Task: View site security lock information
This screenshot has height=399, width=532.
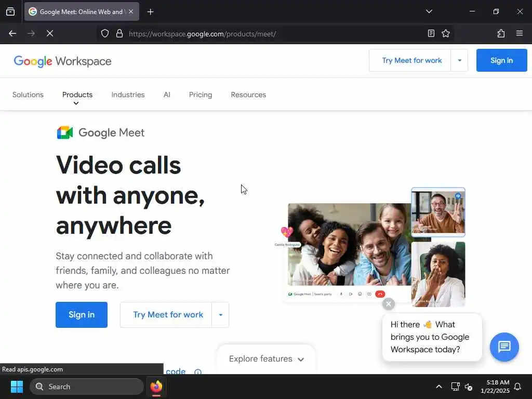Action: click(x=119, y=34)
